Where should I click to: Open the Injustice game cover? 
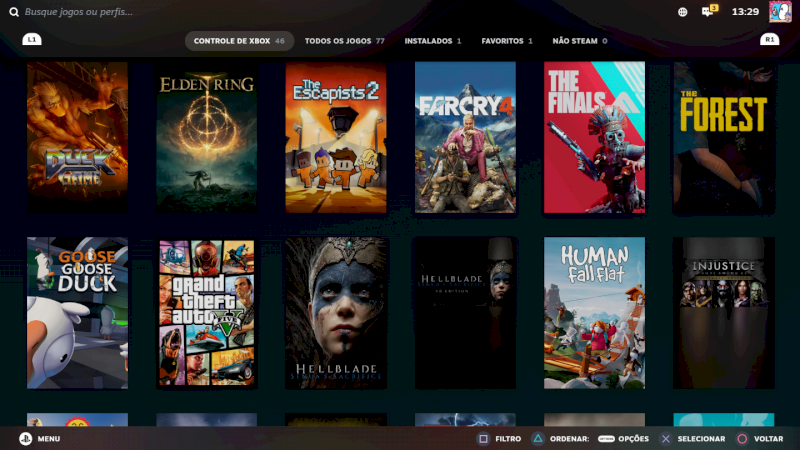[x=723, y=313]
